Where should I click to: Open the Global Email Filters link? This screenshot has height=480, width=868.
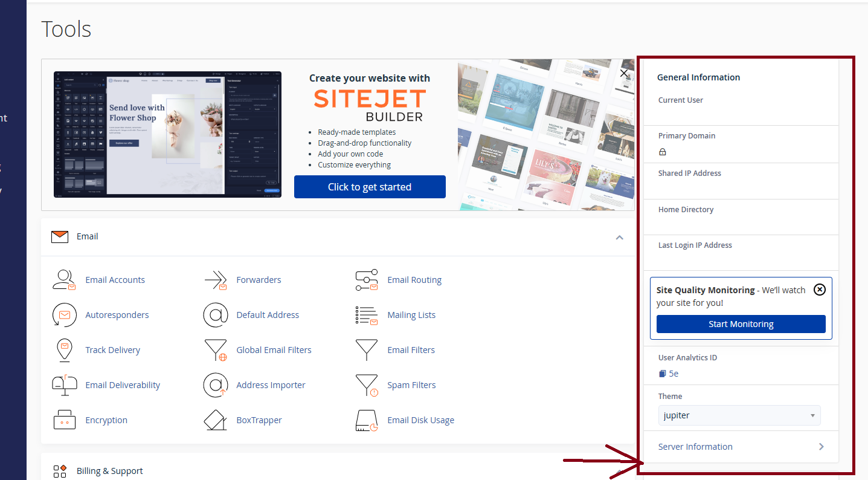click(x=274, y=350)
